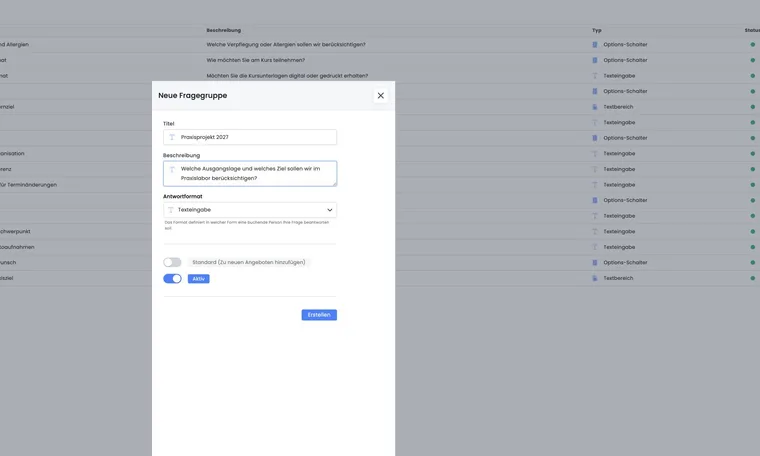760x456 pixels.
Task: Click the Textbereich icon in the 'ernziel' row
Action: click(x=595, y=107)
